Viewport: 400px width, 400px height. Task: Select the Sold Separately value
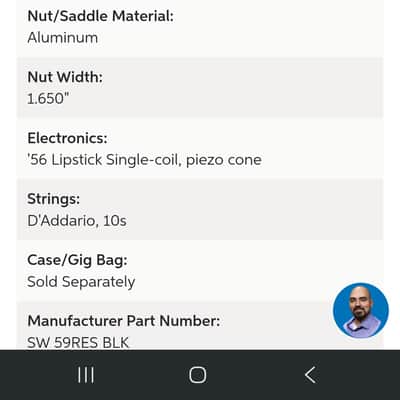coord(81,282)
